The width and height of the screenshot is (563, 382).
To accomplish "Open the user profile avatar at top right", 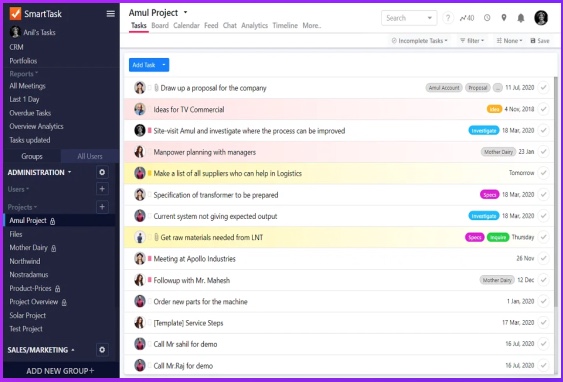I will [541, 18].
